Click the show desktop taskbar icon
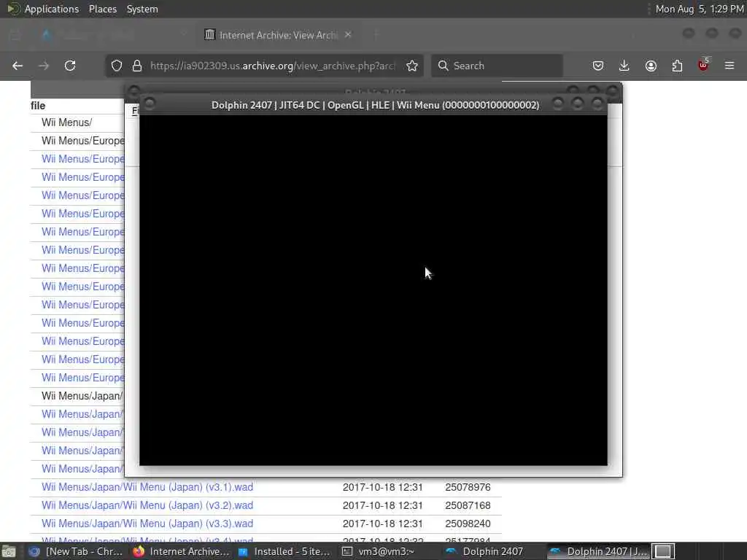The width and height of the screenshot is (747, 560). point(9,551)
